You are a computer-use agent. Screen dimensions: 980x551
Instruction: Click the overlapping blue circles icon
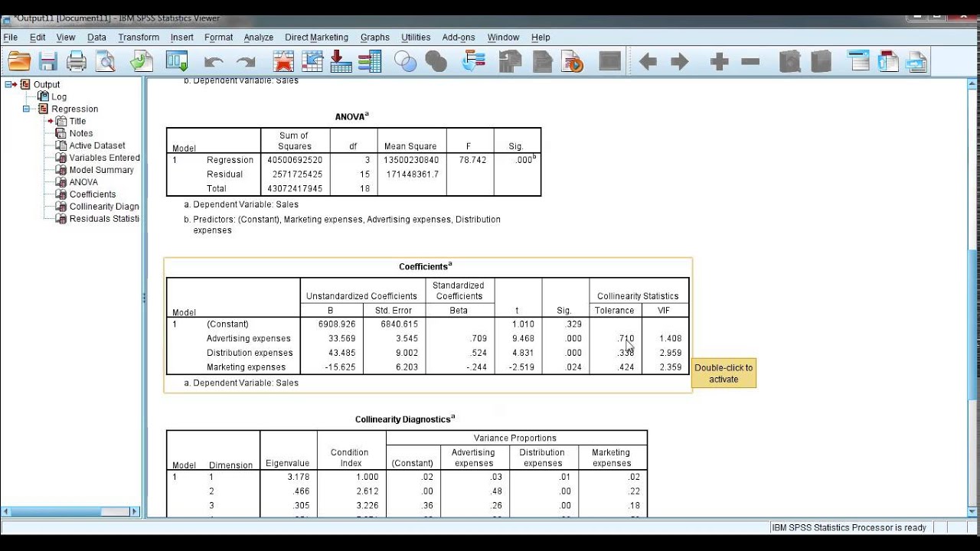tap(405, 62)
